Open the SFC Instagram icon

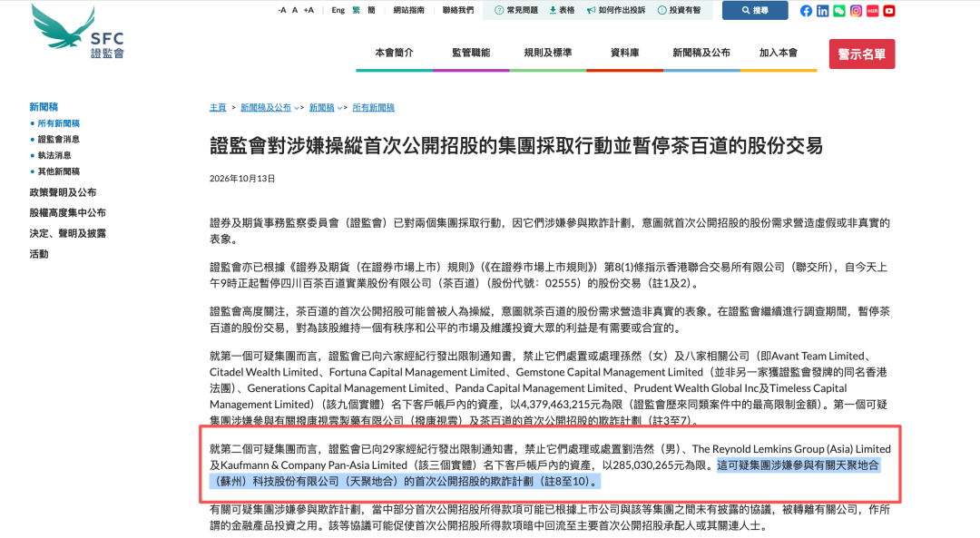click(x=857, y=11)
